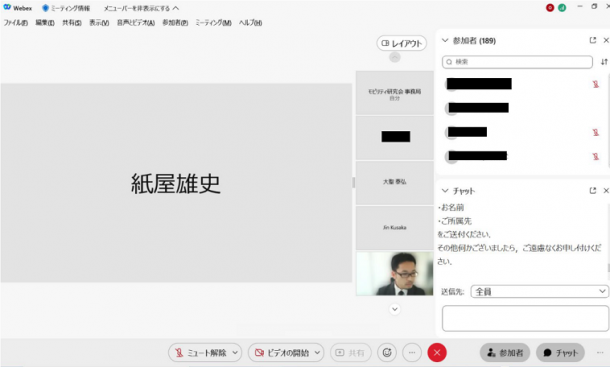Click the レイアウト button

coord(401,43)
